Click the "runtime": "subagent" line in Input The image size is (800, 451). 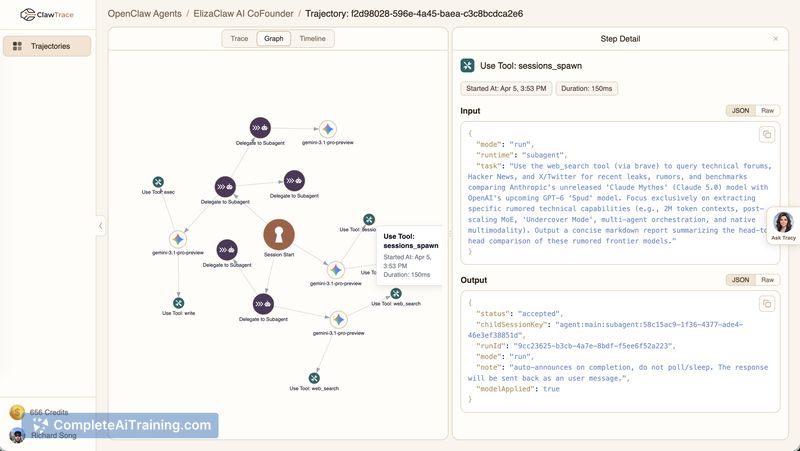521,155
